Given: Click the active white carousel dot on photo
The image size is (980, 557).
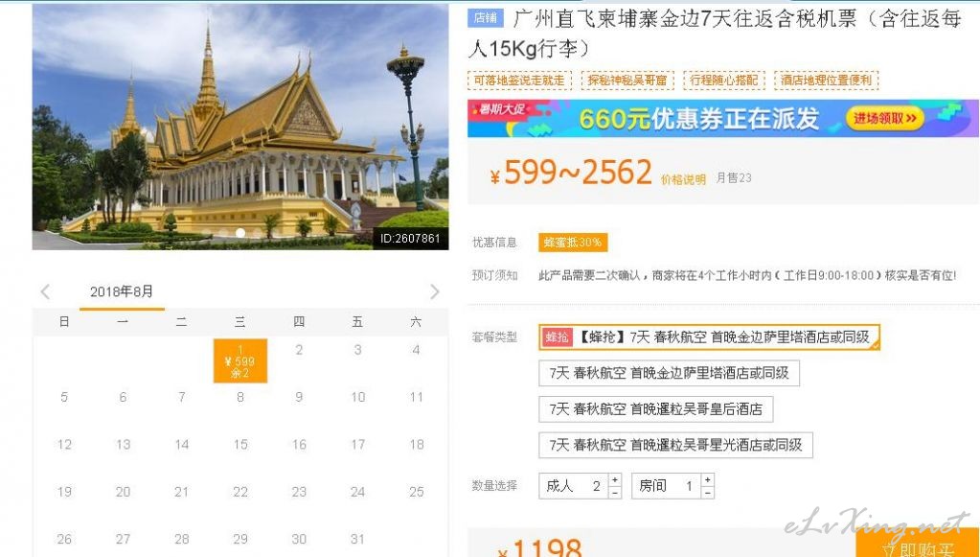Looking at the screenshot, I should point(240,233).
